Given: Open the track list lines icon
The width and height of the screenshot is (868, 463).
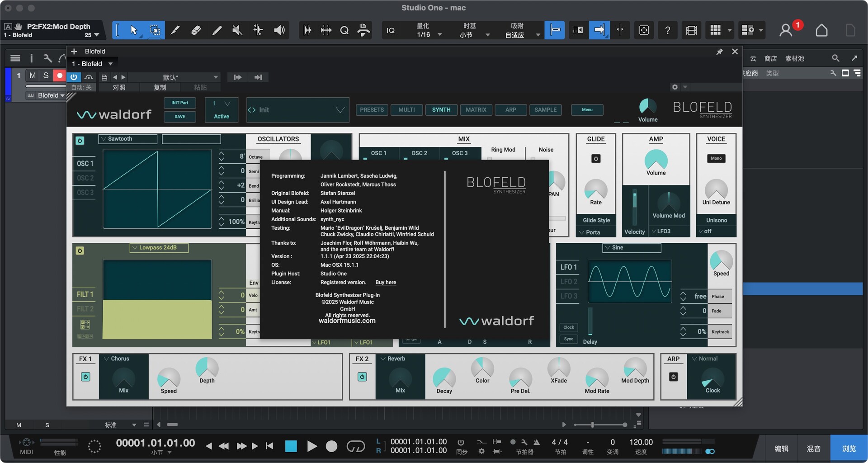Looking at the screenshot, I should coord(15,58).
